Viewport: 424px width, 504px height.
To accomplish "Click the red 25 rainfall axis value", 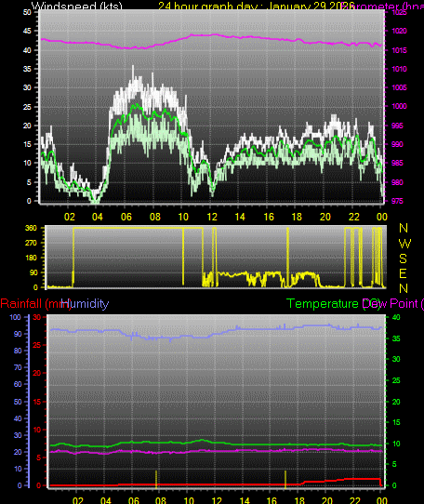I will pos(37,345).
